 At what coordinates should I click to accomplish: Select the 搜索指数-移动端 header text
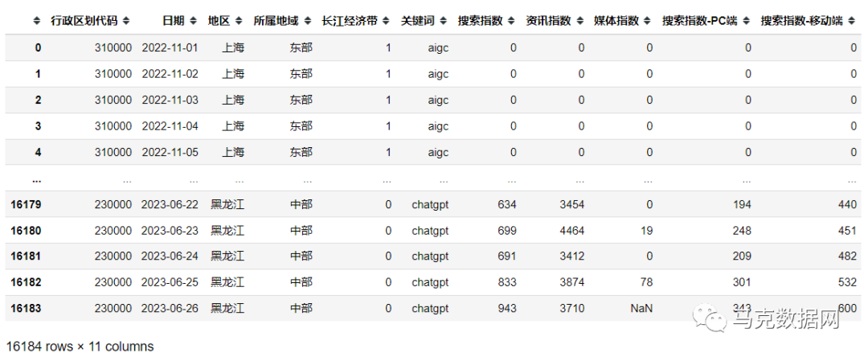(802, 21)
